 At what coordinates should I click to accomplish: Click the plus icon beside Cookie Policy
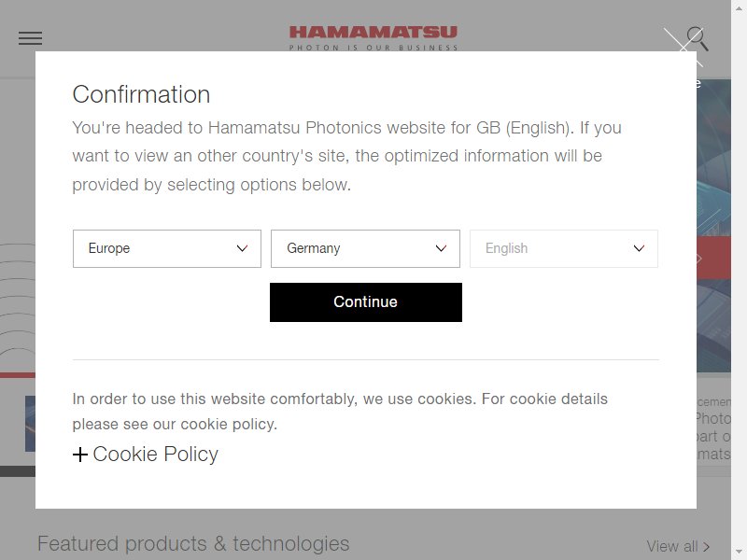pos(80,455)
